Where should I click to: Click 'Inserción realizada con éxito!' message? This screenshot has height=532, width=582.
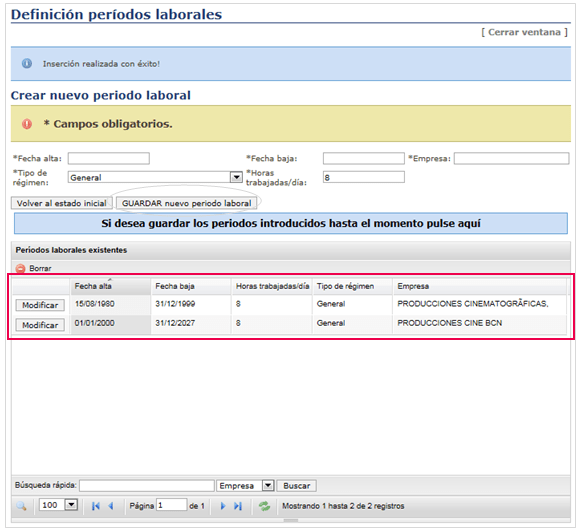pos(101,64)
